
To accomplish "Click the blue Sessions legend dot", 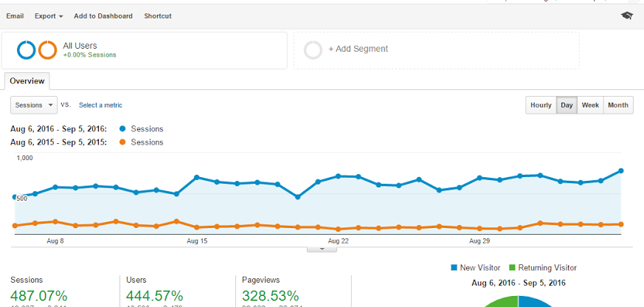I will (122, 129).
